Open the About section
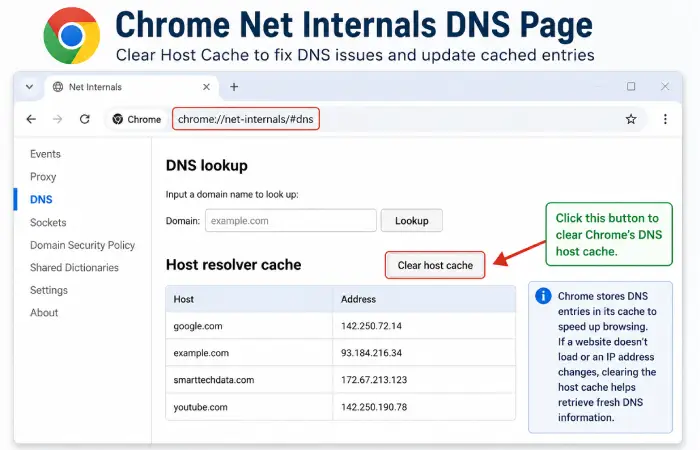This screenshot has width=700, height=450. click(x=44, y=312)
